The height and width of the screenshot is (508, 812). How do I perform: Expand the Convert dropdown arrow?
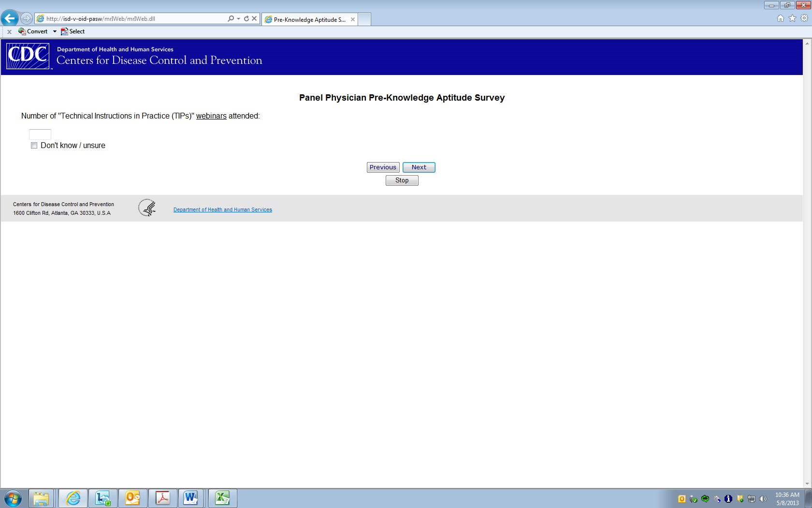pyautogui.click(x=55, y=31)
